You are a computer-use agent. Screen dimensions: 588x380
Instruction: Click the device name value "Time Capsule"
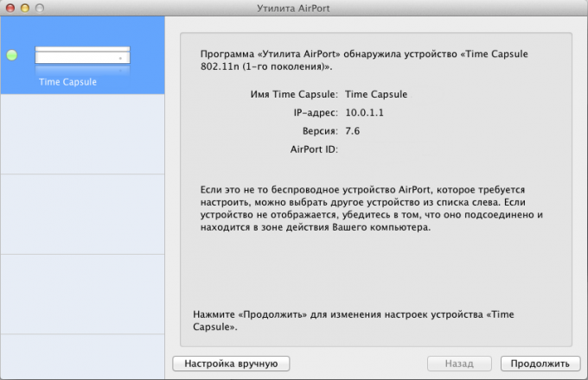376,94
